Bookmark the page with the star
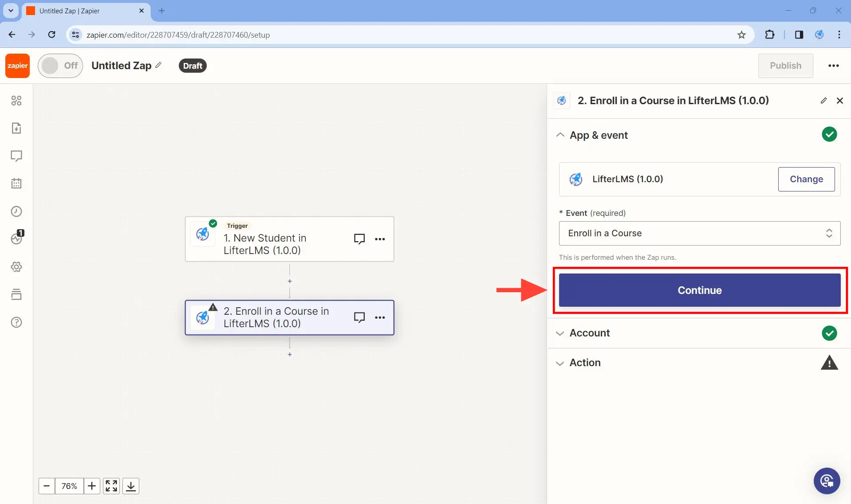 click(x=741, y=35)
